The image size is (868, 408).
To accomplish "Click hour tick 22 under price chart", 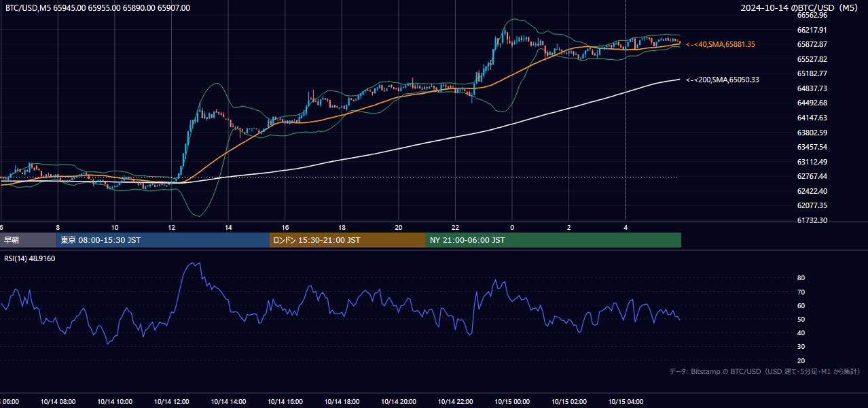I will click(455, 228).
